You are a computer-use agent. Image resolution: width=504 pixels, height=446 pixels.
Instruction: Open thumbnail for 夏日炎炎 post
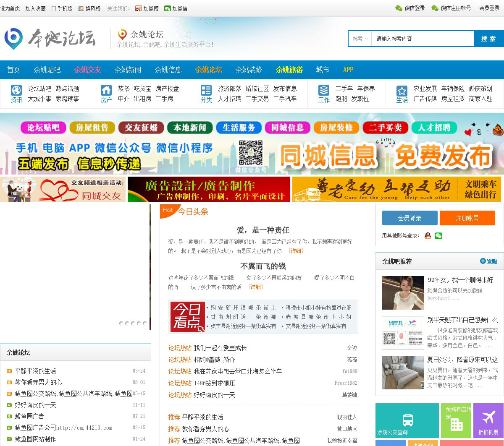[x=403, y=373]
